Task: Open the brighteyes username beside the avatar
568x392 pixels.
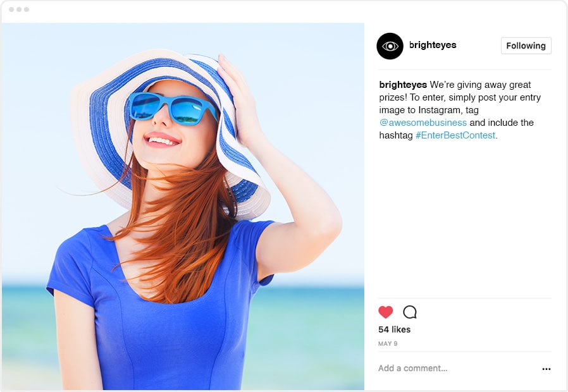Action: coord(433,45)
